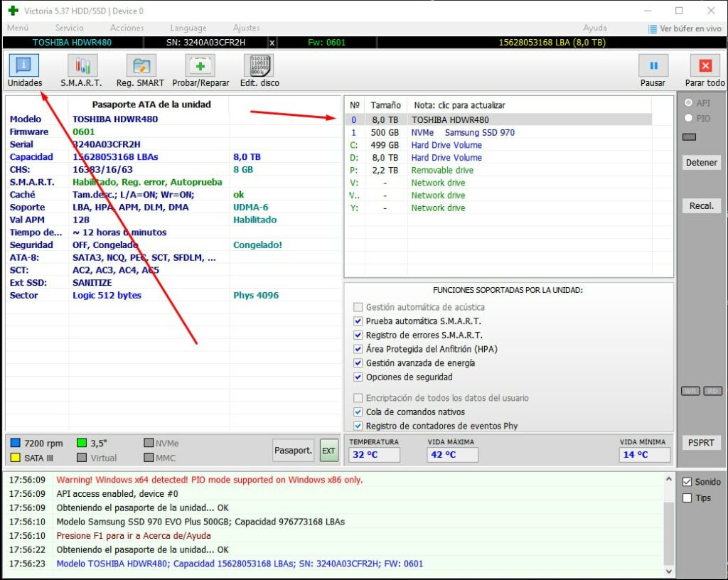Click the RD indicator in right panel
This screenshot has height=580, width=728.
coord(712,391)
